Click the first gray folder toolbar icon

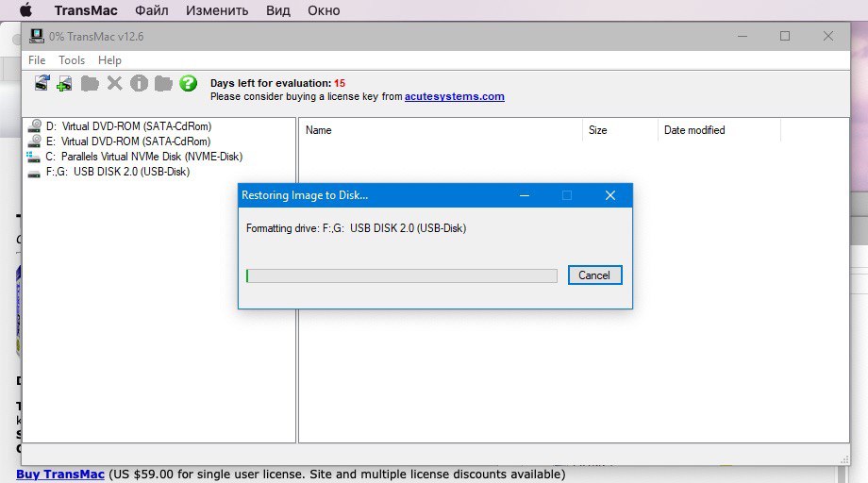tap(90, 84)
